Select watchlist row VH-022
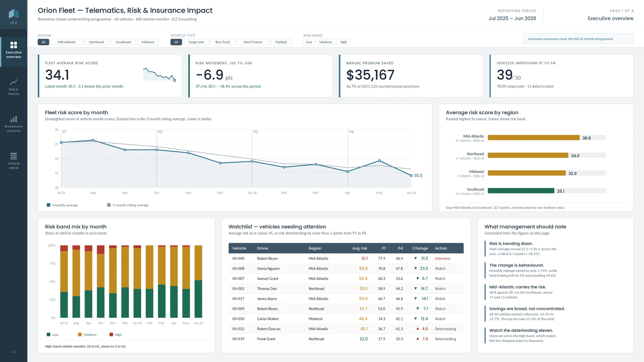 346,329
